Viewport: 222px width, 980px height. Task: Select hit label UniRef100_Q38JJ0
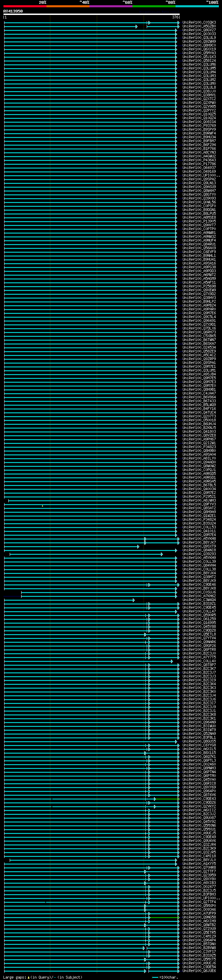(x=199, y=91)
